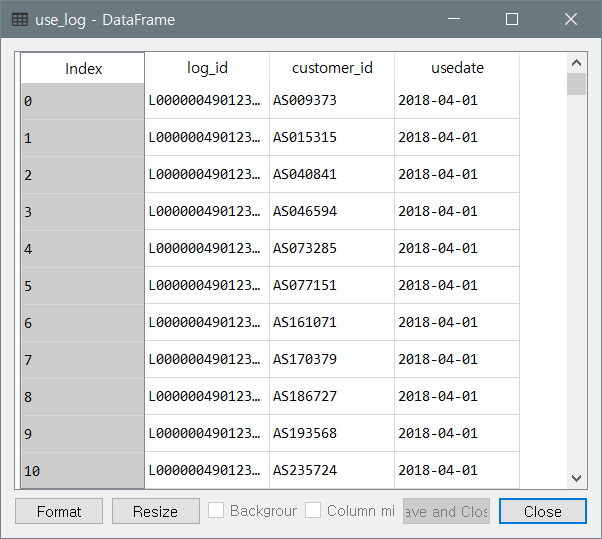The image size is (602, 539).
Task: Select index row 0
Action: point(83,101)
